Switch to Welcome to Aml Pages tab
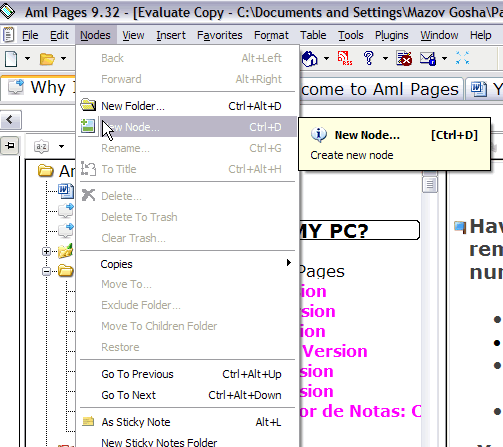 [x=381, y=89]
